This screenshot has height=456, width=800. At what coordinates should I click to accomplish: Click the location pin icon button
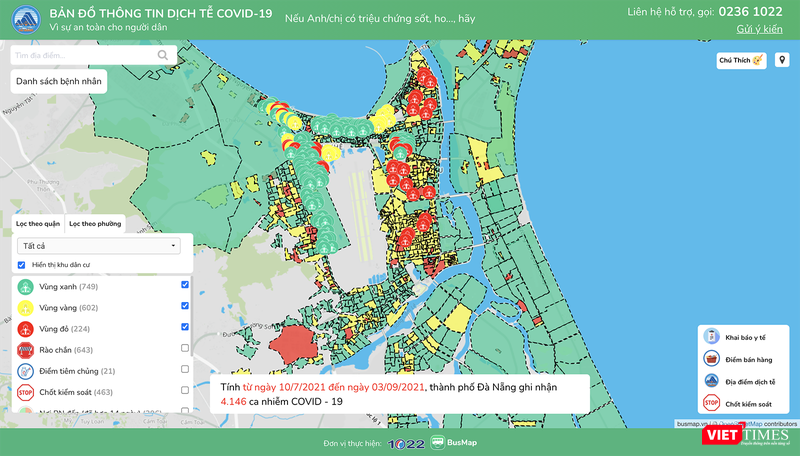782,61
